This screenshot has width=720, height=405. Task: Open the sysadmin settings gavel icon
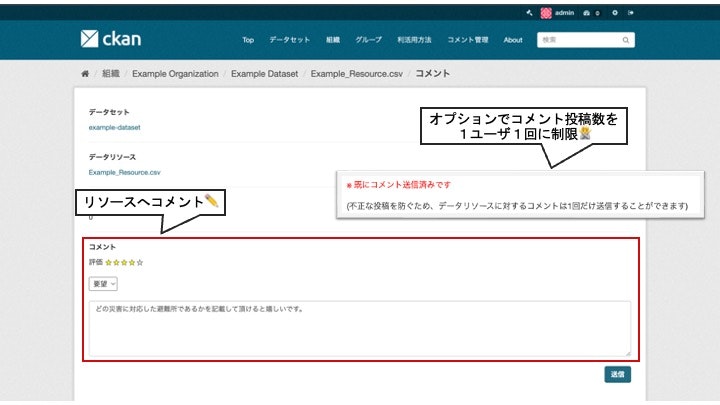(x=529, y=13)
